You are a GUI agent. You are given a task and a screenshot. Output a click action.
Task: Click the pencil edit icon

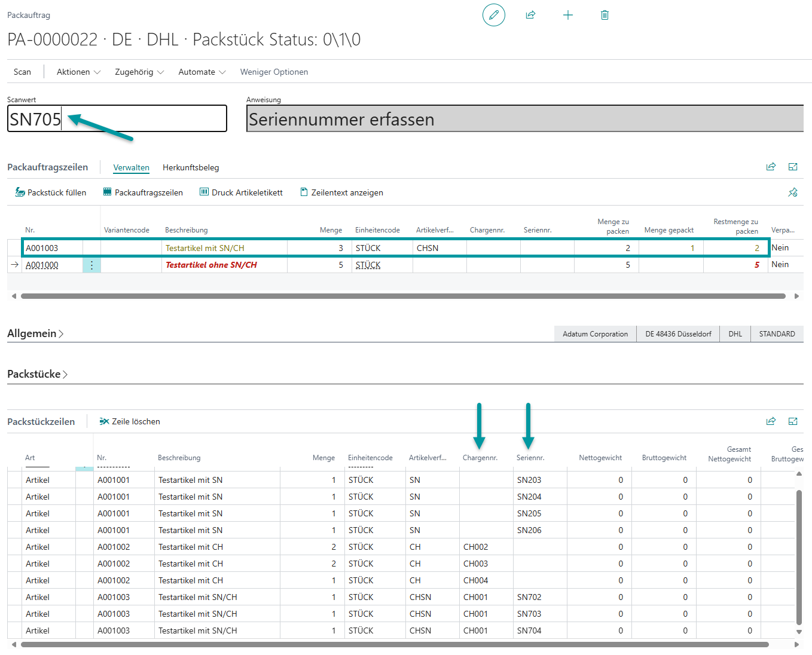(493, 15)
